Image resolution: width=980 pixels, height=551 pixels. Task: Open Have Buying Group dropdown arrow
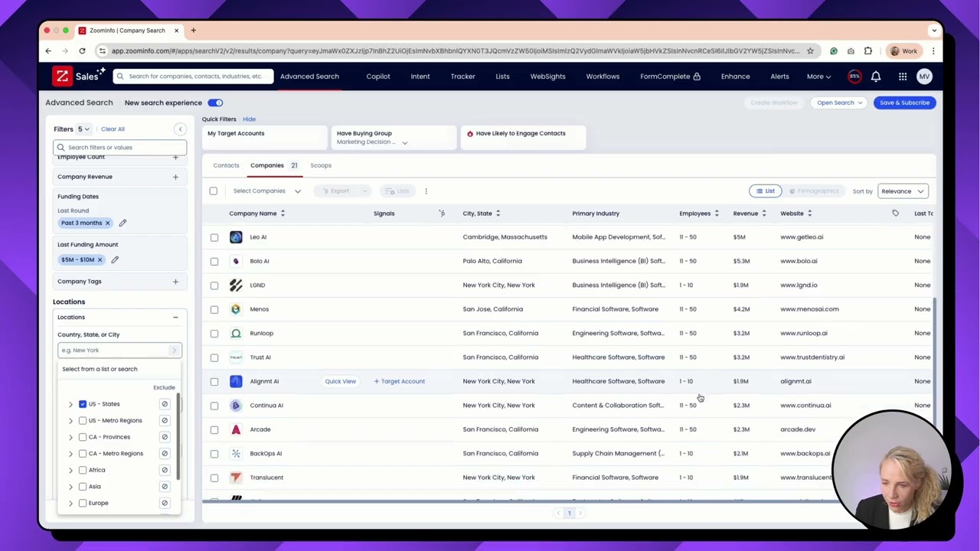click(404, 143)
